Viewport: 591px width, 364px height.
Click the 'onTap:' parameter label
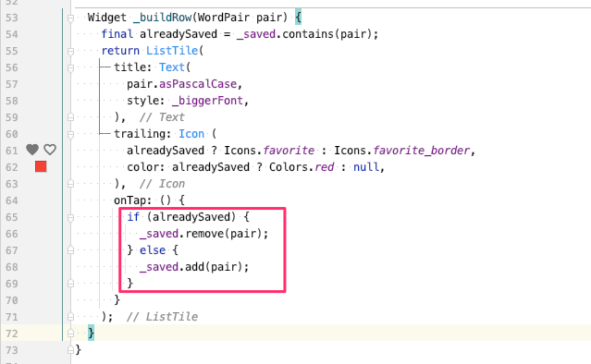(x=132, y=200)
